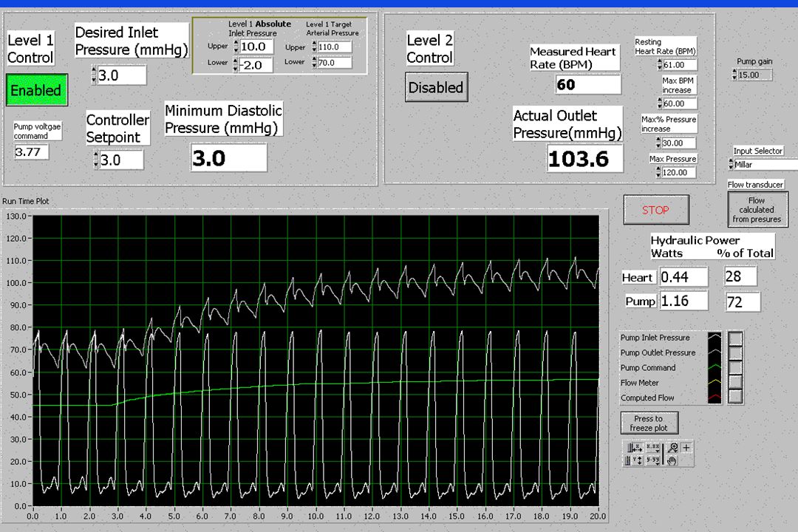The width and height of the screenshot is (798, 532).
Task: Toggle visibility box for Pump Command
Action: 735,367
